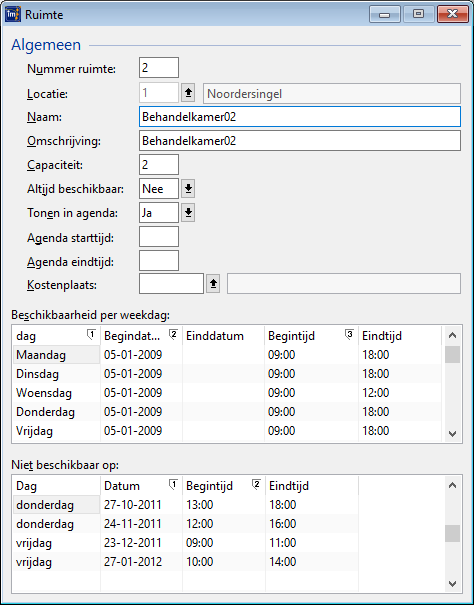Image resolution: width=474 pixels, height=605 pixels.
Task: Click down arrow of weekday table scrollbar
Action: [x=452, y=434]
